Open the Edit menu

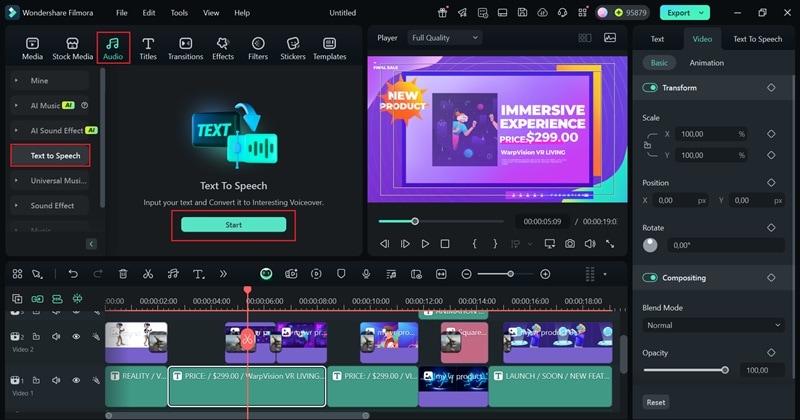point(148,13)
